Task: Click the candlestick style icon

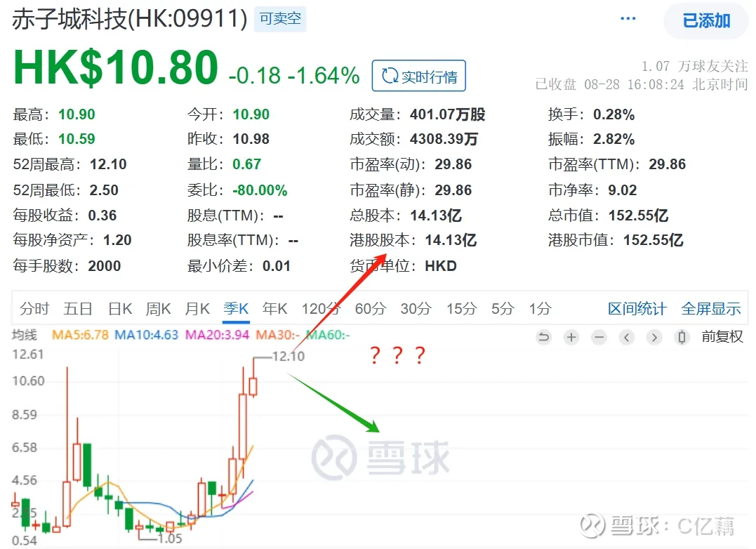Action: tap(682, 337)
